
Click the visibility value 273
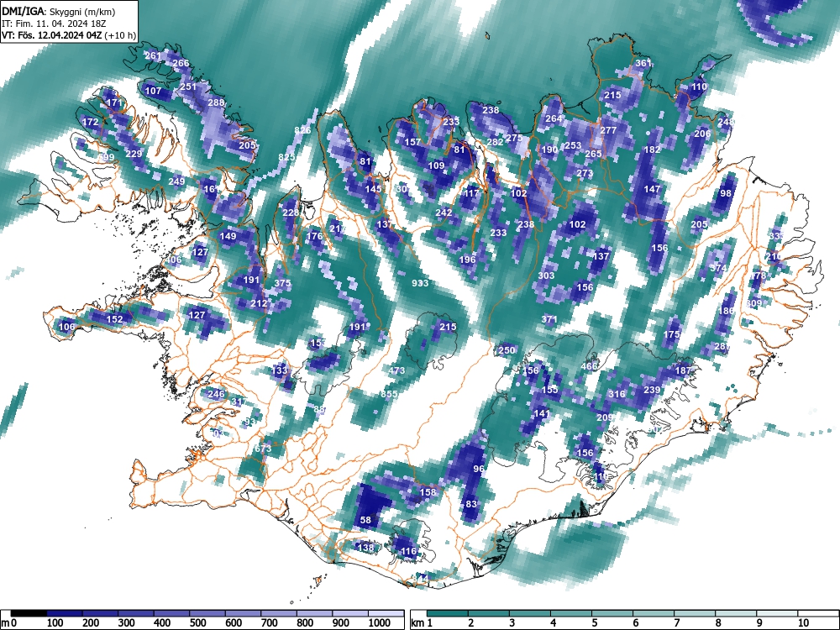585,174
